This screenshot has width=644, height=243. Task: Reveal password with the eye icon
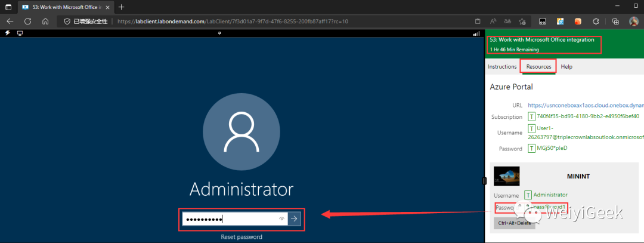tap(281, 219)
